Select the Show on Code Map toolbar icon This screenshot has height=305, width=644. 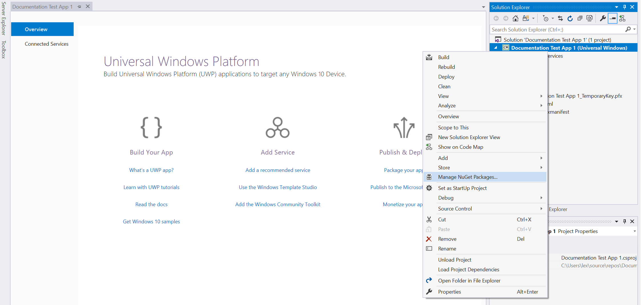point(622,19)
